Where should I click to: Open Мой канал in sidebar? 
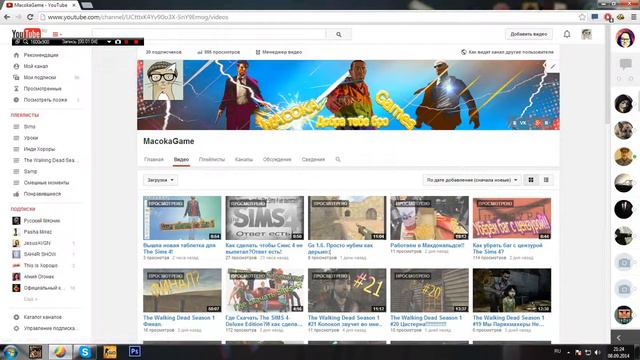[36, 66]
